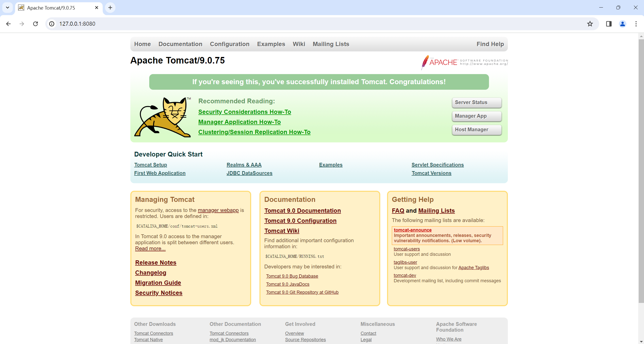Click the browser back arrow
This screenshot has width=644, height=344.
(x=8, y=24)
